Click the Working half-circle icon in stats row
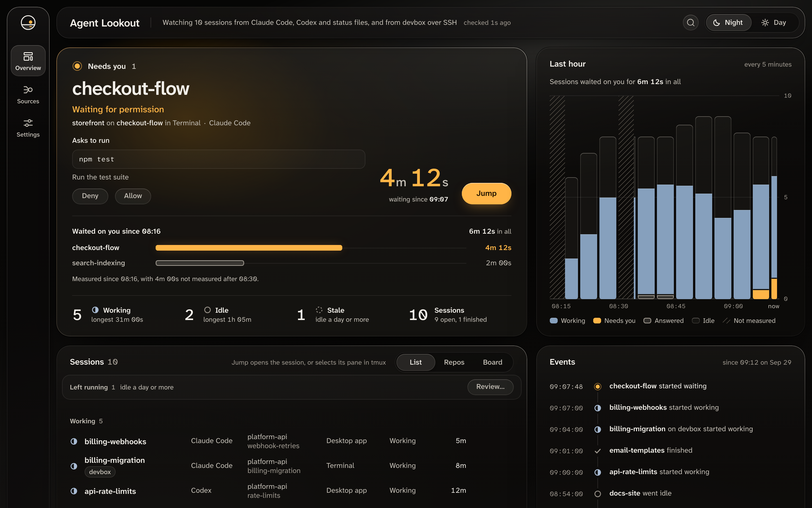 (95, 310)
